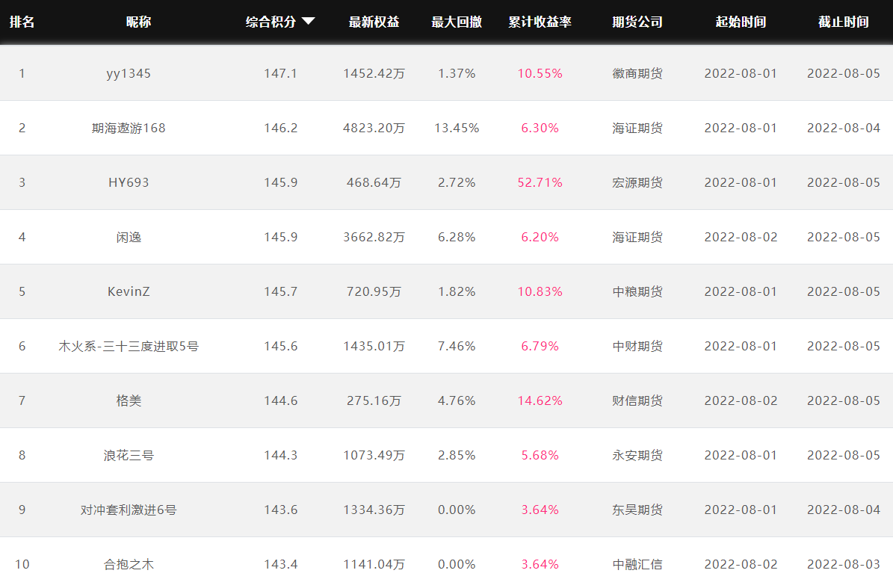Select nickname 木火系-三十三度进取5号

point(129,346)
